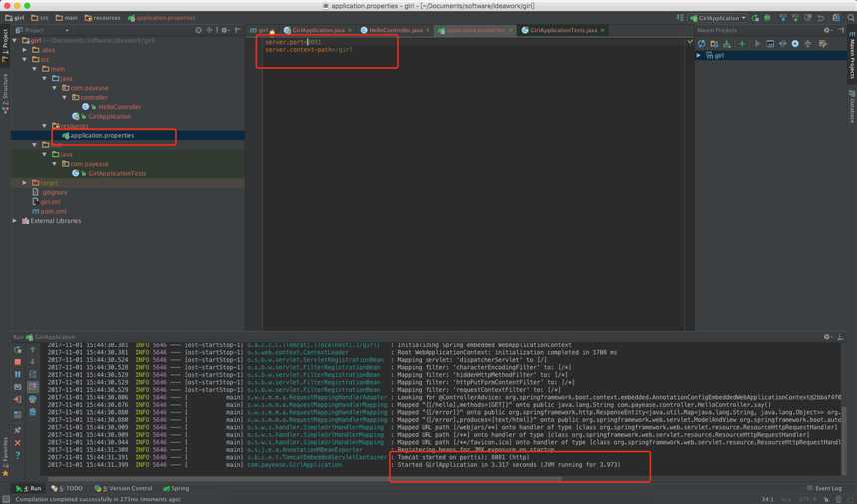Click main in the breadcrumb navigation bar
Screen dimensions: 857x504
click(67, 18)
